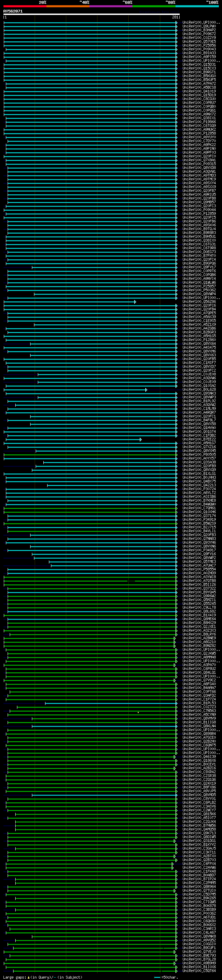
Task: Select the UniRef100_C7QM61 label
Action: [x=199, y=508]
